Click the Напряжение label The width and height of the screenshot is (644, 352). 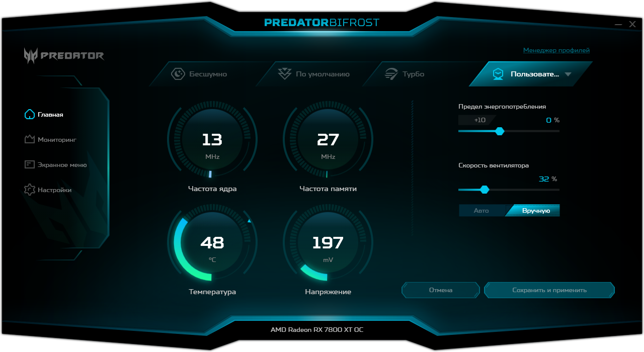point(328,292)
